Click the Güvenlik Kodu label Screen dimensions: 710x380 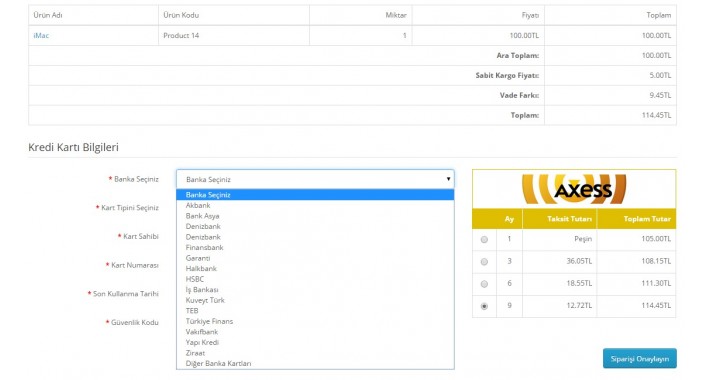tap(135, 322)
